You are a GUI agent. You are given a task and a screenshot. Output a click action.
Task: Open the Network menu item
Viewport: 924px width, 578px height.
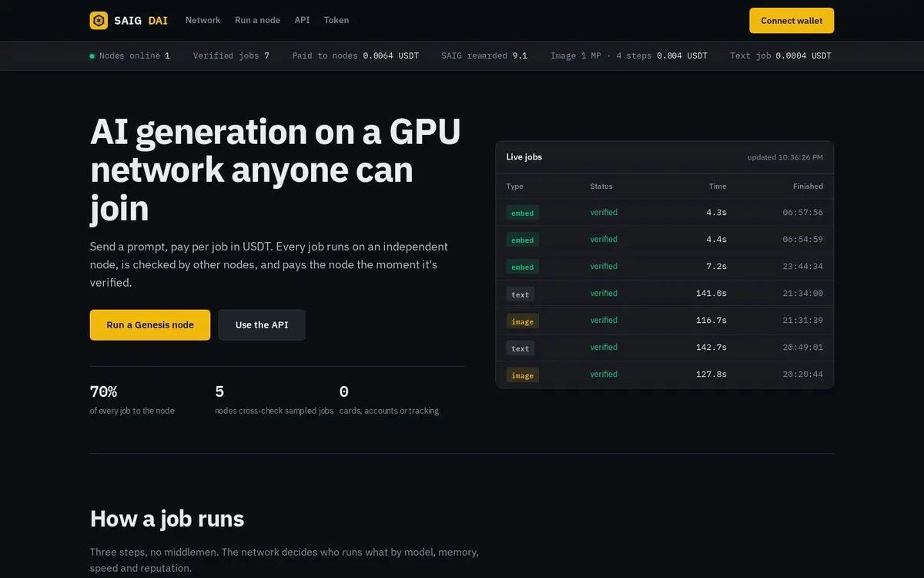203,20
